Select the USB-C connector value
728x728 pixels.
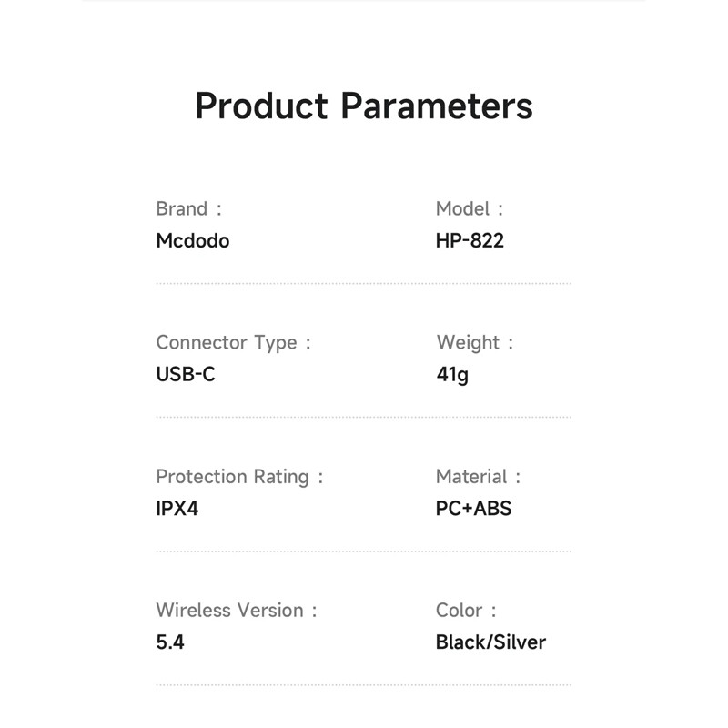pyautogui.click(x=186, y=374)
